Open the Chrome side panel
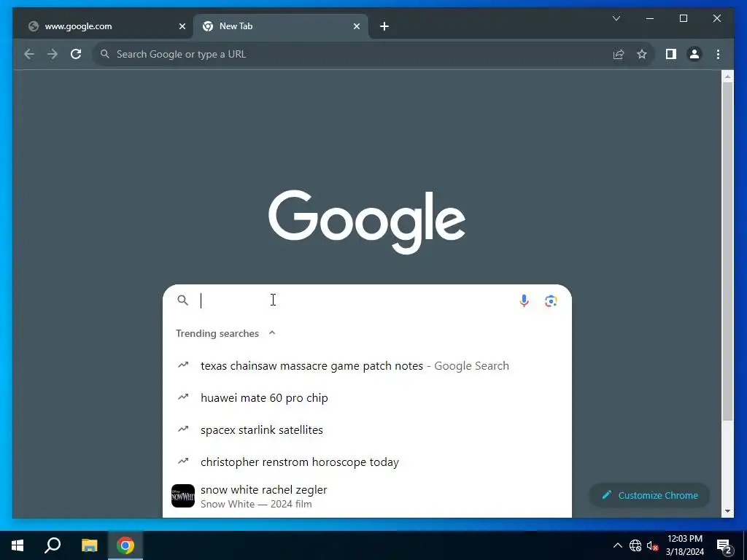Screen dimensions: 747x560 (x=671, y=54)
